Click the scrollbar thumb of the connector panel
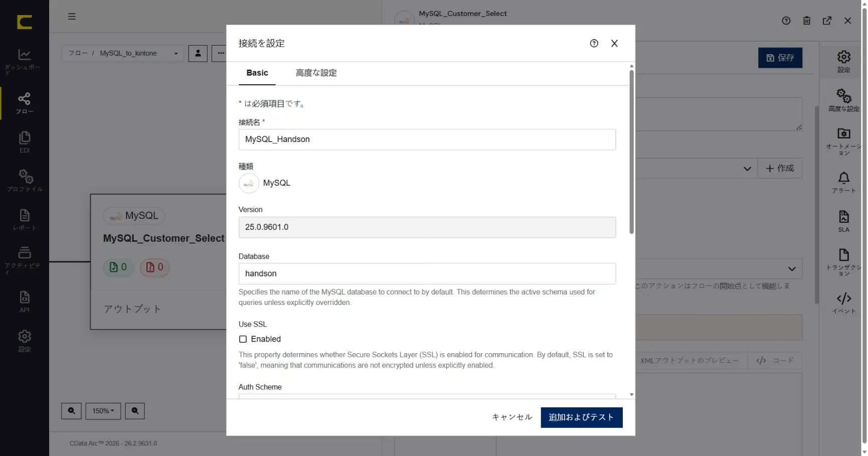 (816, 205)
